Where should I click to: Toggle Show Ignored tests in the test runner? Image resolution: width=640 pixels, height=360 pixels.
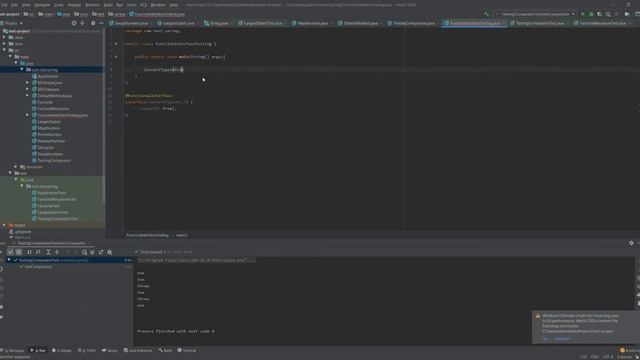[x=19, y=252]
